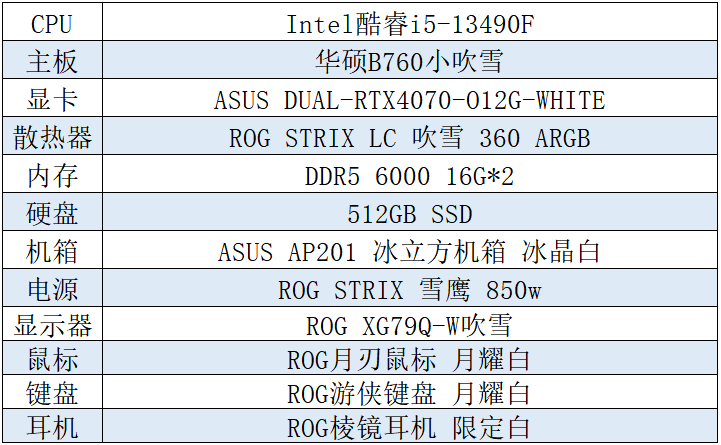This screenshot has width=721, height=445.
Task: Select the ROG XG79Q-W吹雪 cell
Action: [x=409, y=326]
